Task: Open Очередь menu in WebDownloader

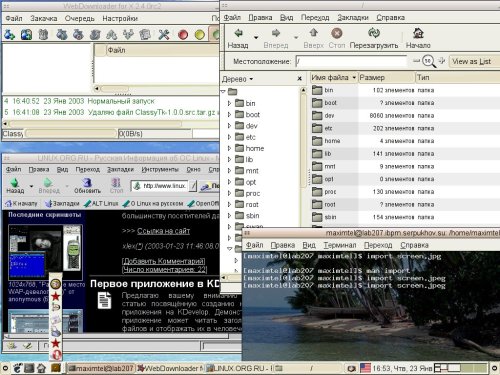Action: (x=80, y=18)
